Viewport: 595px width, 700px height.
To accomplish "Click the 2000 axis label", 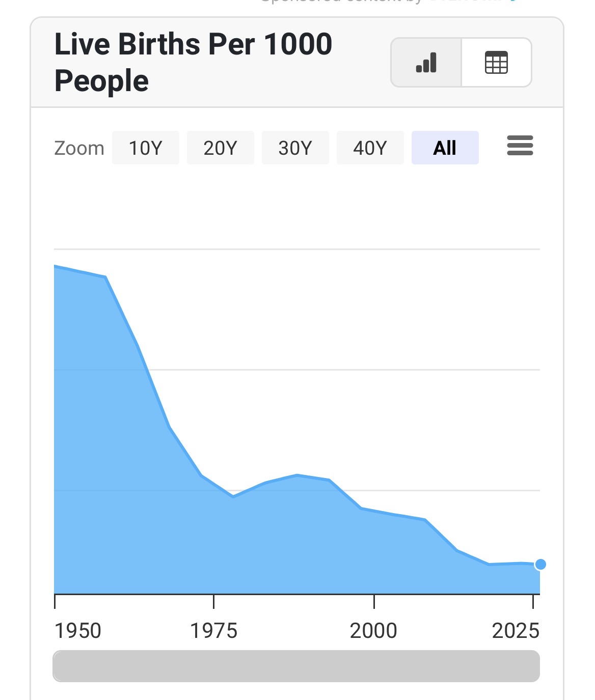I will pos(373,631).
